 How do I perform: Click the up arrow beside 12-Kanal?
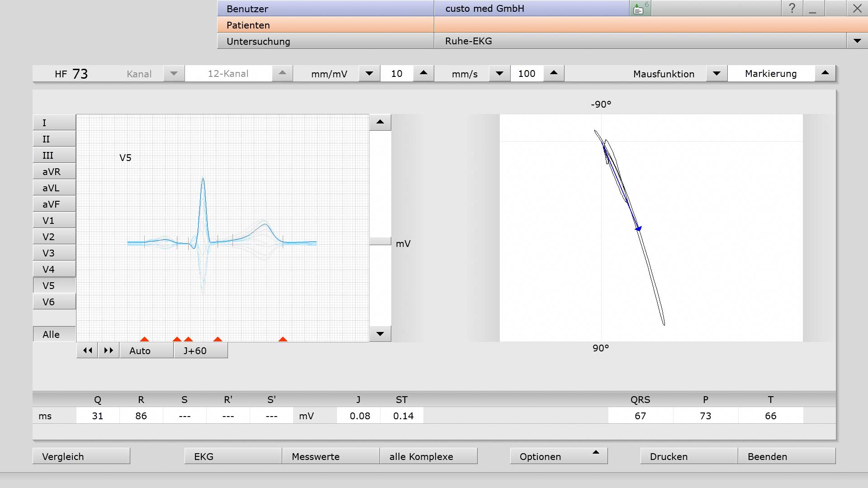click(282, 73)
